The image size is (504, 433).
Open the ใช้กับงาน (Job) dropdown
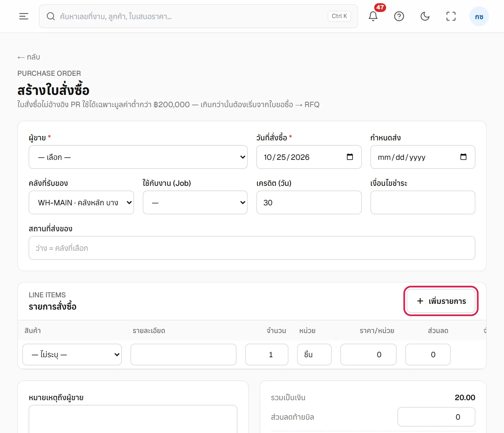[x=195, y=202]
